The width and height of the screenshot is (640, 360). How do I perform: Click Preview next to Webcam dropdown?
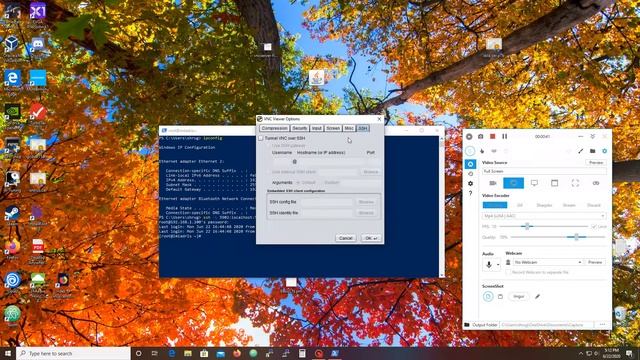click(x=595, y=262)
